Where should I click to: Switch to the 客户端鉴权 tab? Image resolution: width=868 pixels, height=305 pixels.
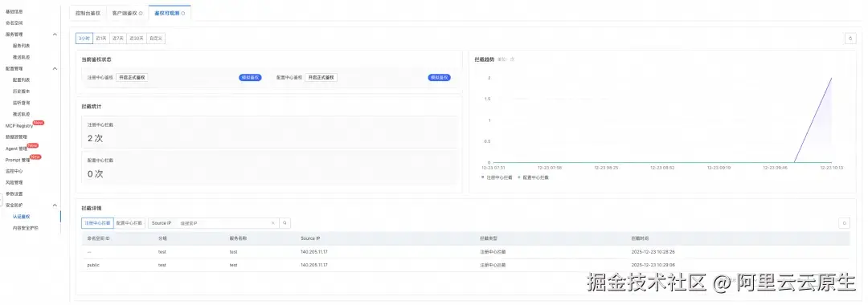[127, 13]
